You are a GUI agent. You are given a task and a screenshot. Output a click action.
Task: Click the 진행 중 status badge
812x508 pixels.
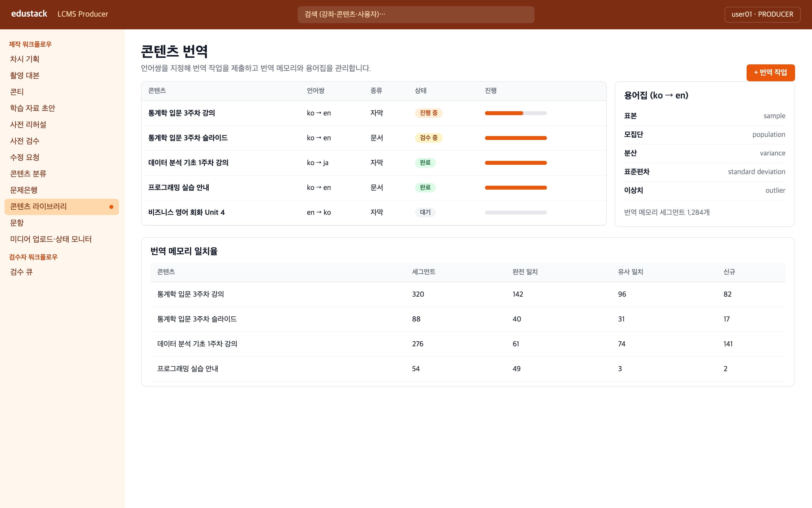tap(429, 113)
